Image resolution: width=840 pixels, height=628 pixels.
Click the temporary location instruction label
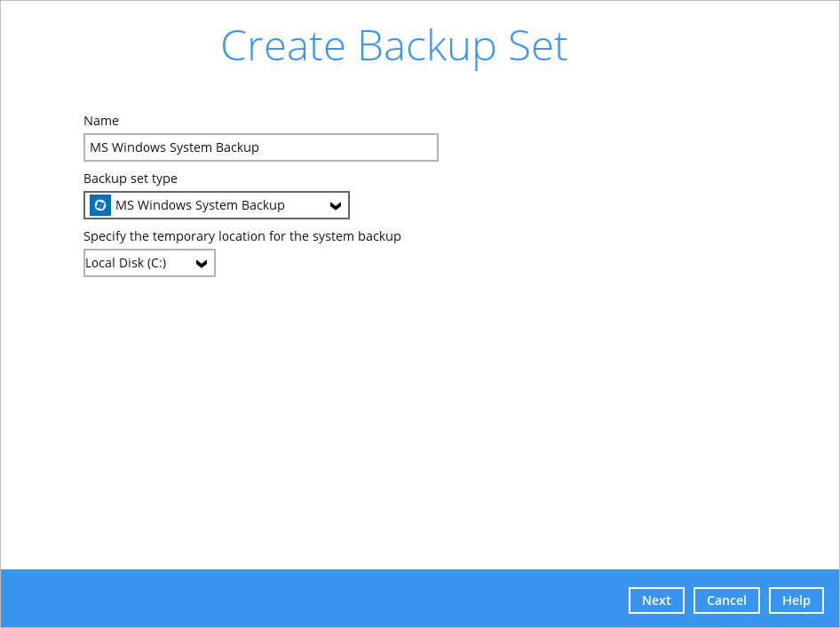pyautogui.click(x=242, y=236)
